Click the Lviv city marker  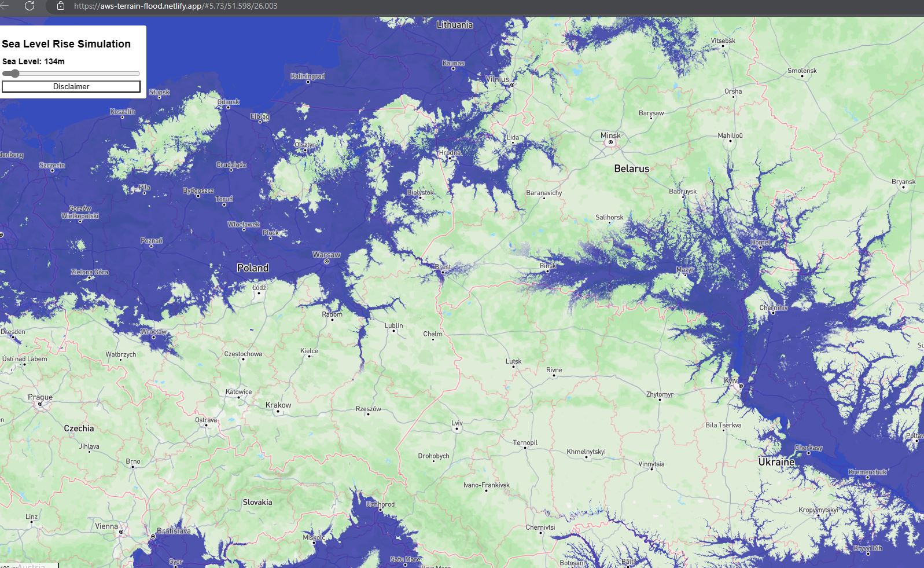coord(457,430)
